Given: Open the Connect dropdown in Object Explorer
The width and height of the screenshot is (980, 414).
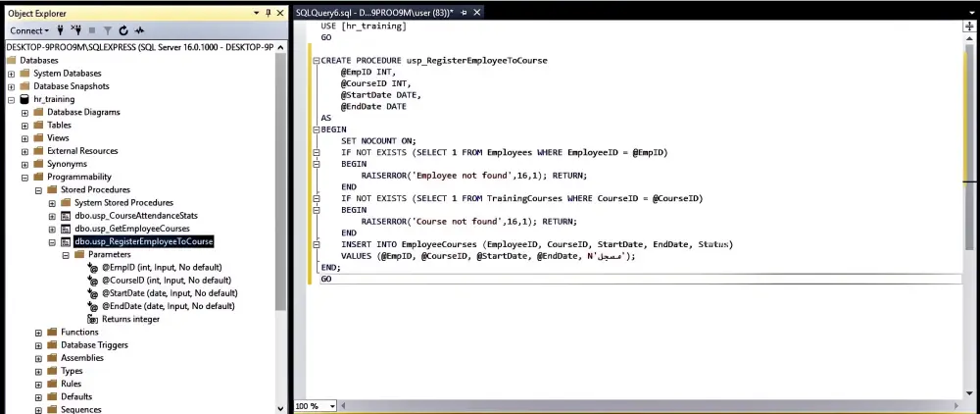Looking at the screenshot, I should tap(28, 30).
